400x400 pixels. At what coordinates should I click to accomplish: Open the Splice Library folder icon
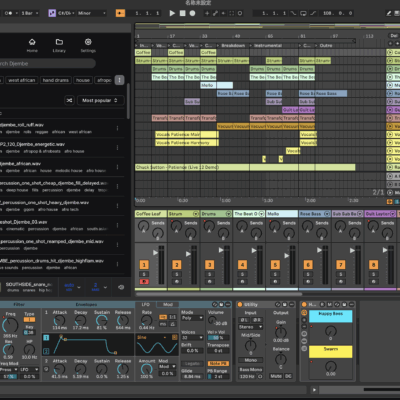[59, 42]
